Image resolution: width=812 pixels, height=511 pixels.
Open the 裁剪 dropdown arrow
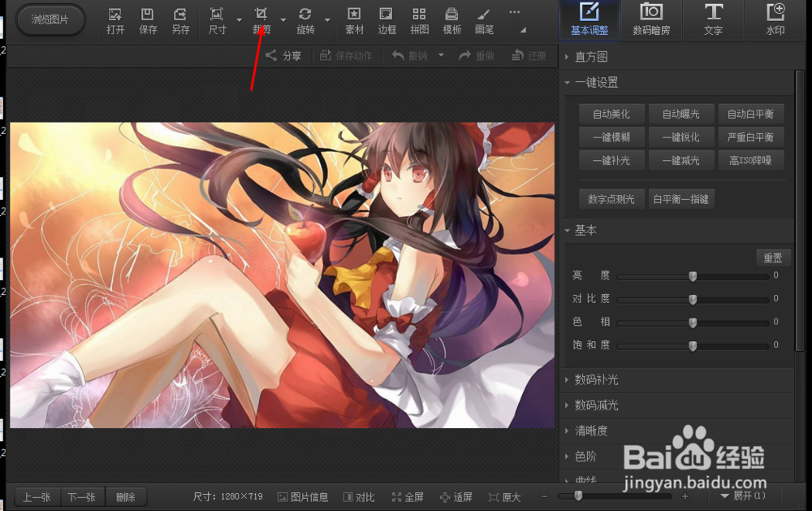pos(283,20)
